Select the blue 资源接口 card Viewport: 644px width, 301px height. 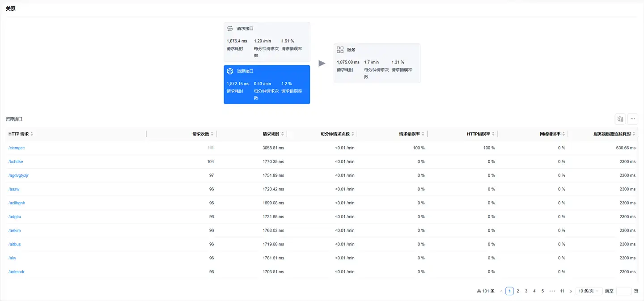(x=267, y=85)
